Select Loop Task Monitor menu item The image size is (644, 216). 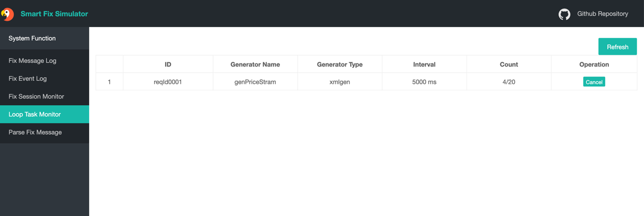click(x=44, y=114)
